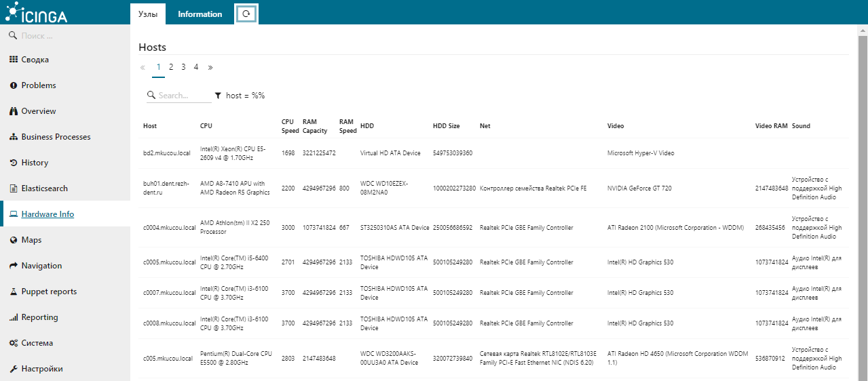This screenshot has height=381, width=868.
Task: Click the refresh icon in top tab bar
Action: pyautogui.click(x=246, y=14)
